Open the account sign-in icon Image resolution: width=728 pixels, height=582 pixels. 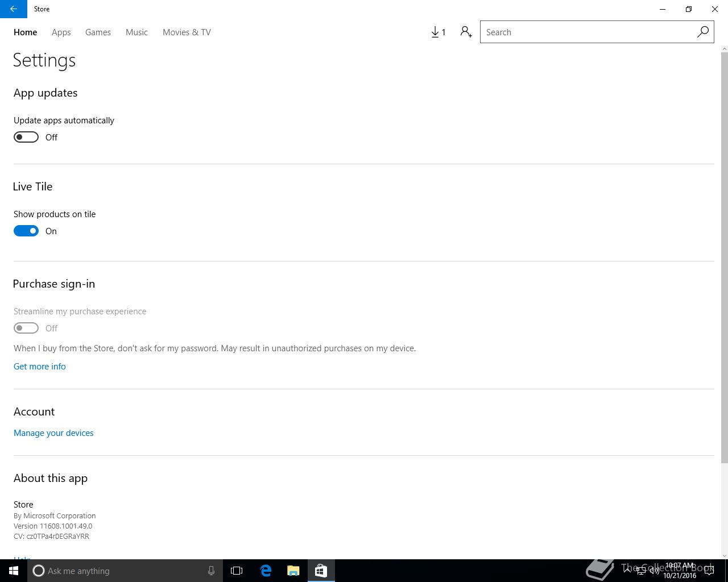tap(466, 32)
